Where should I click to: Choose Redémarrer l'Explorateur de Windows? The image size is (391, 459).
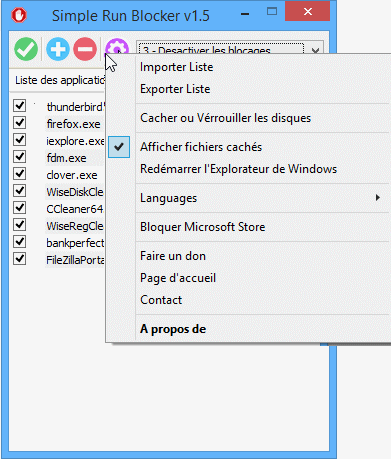tap(238, 169)
